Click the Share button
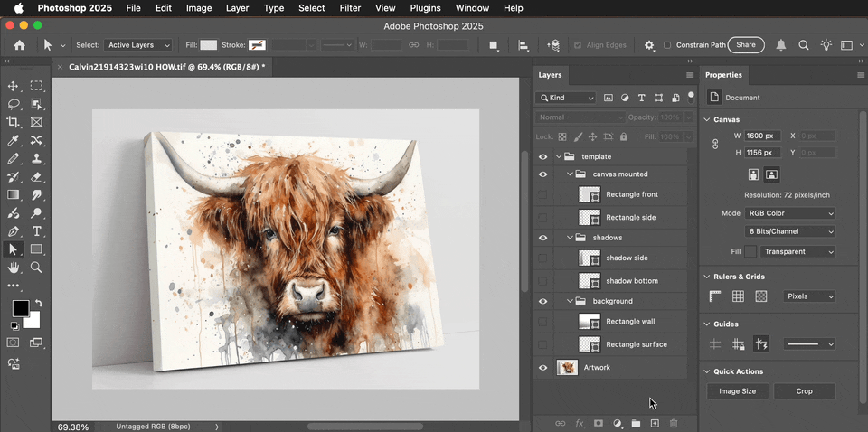The image size is (868, 432). point(746,45)
